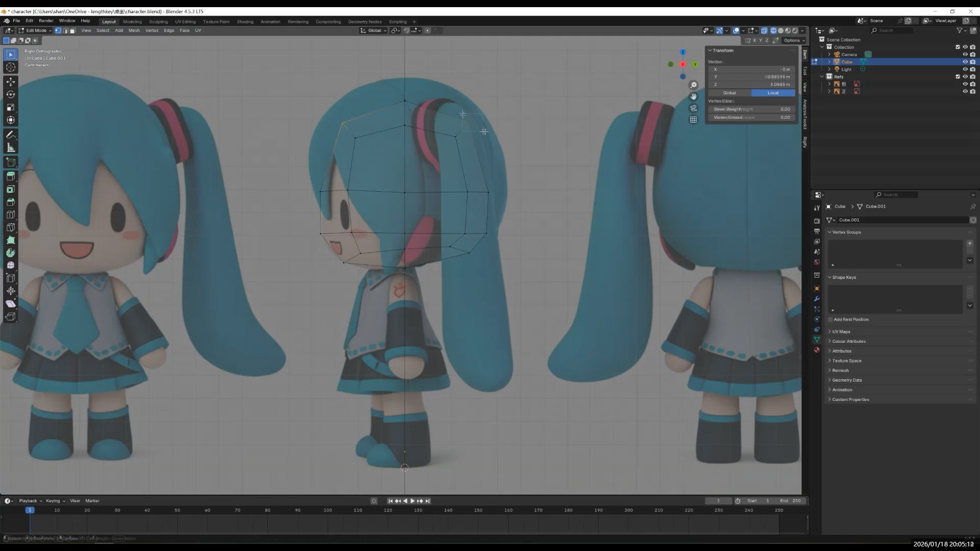The image size is (980, 551).
Task: Choose the Measure tool
Action: (11, 148)
